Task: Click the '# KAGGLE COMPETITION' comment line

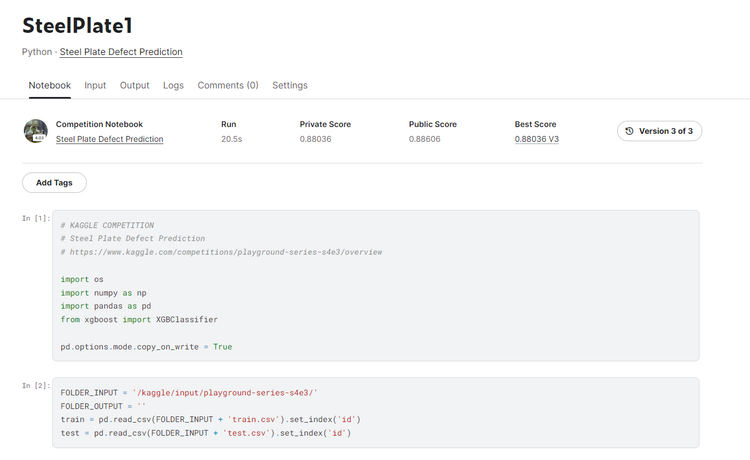Action: pyautogui.click(x=107, y=225)
